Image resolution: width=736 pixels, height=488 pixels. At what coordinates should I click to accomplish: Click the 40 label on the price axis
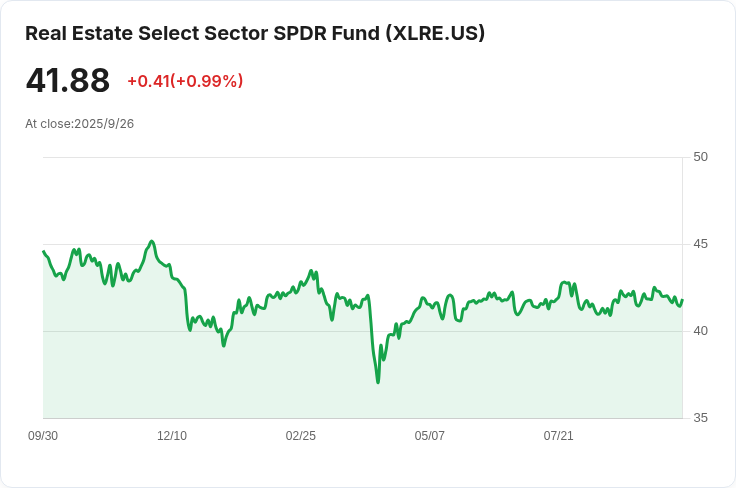coord(700,331)
